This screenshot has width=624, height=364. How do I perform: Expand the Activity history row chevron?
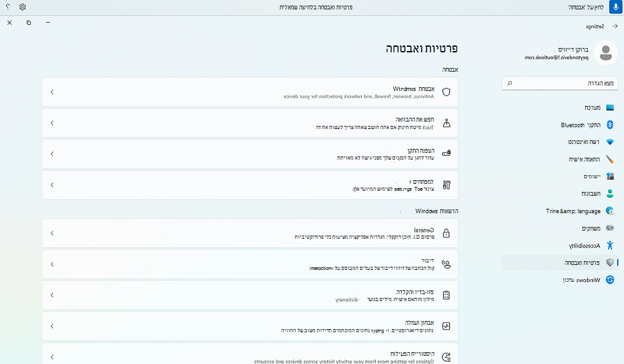click(52, 357)
